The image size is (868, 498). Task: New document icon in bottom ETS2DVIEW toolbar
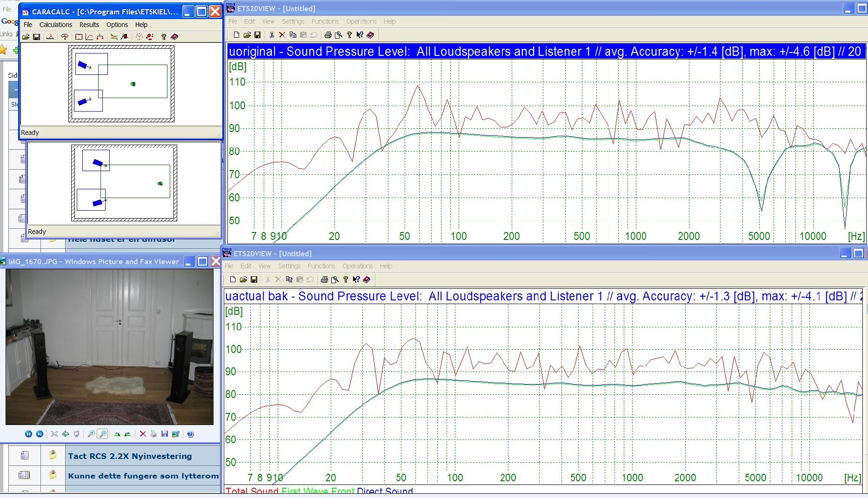click(233, 279)
